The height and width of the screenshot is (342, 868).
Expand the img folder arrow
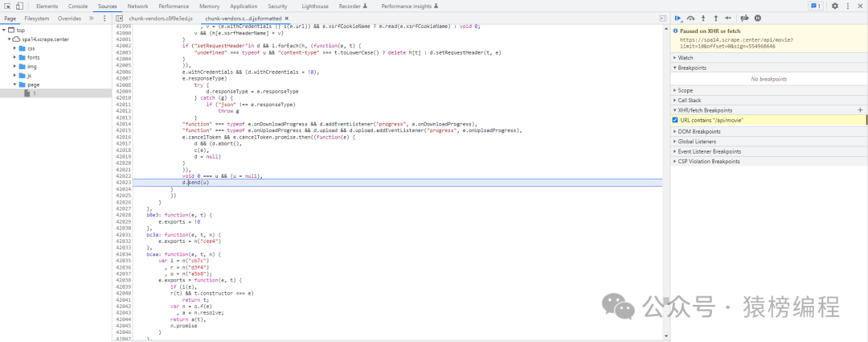15,67
